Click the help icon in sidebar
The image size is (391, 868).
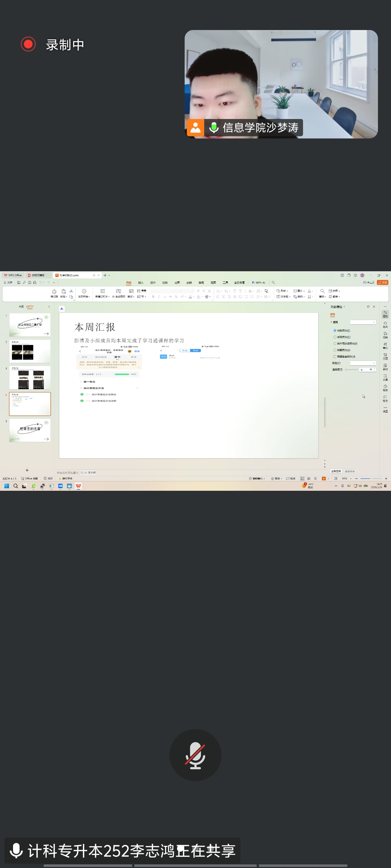click(x=385, y=388)
